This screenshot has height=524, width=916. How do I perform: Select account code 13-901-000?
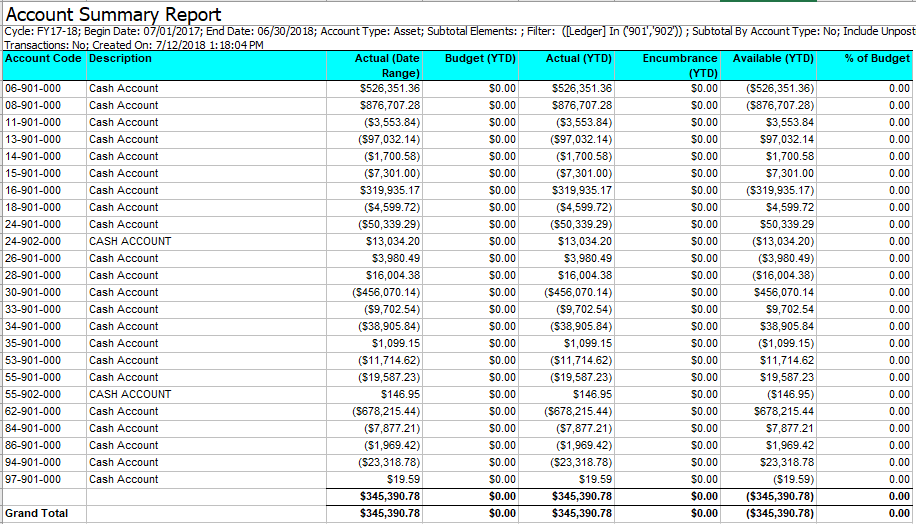pyautogui.click(x=33, y=139)
